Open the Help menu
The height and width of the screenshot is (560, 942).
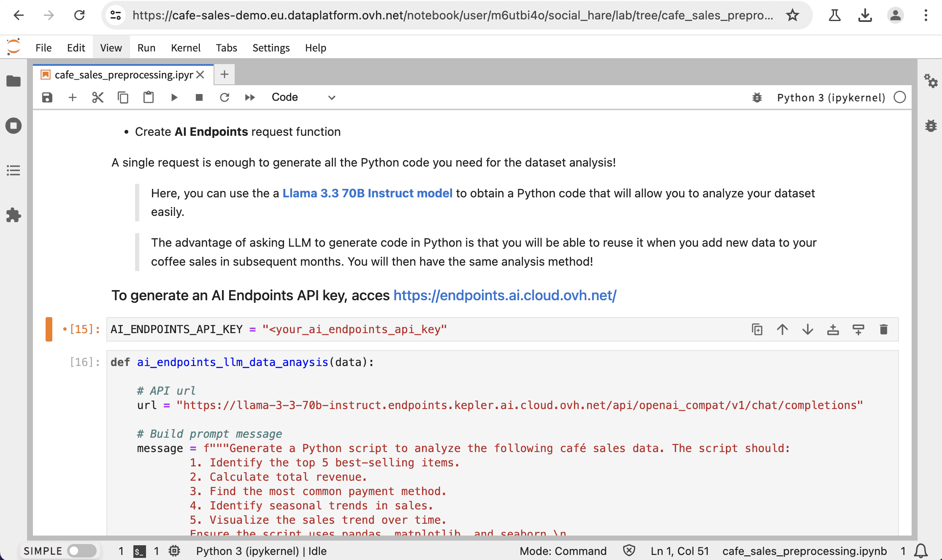click(x=316, y=48)
